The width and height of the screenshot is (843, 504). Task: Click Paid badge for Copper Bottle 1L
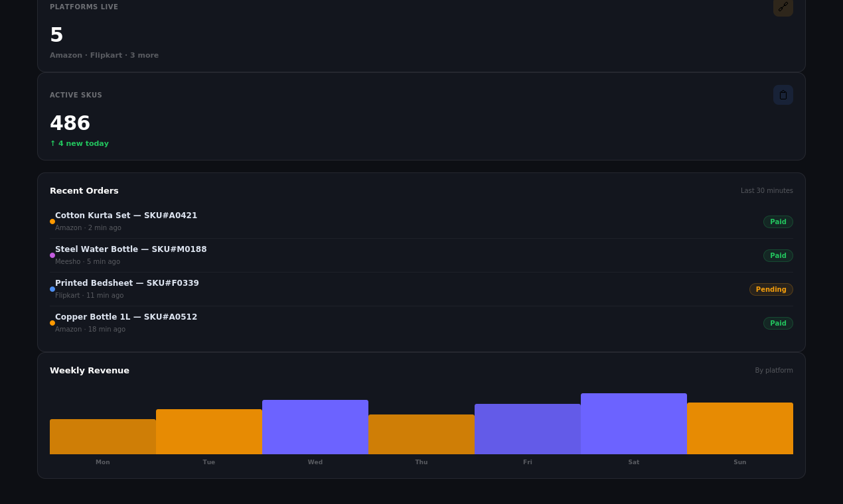pyautogui.click(x=778, y=323)
